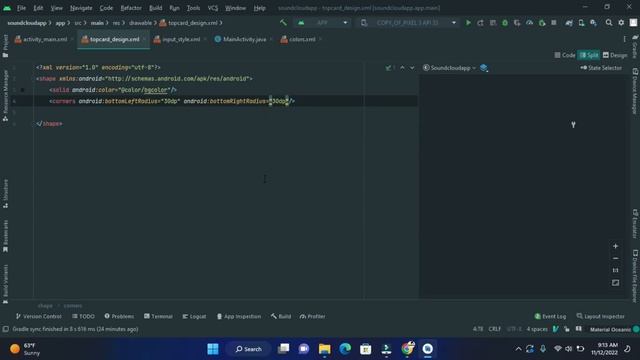This screenshot has height=360, width=640.
Task: Open the VCS menu
Action: coord(213,8)
